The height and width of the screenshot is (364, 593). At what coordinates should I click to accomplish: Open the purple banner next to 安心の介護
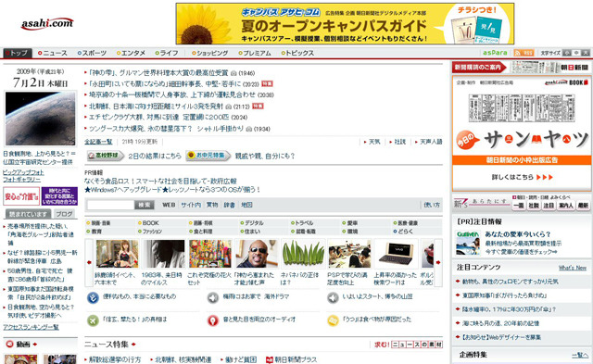[x=59, y=196]
